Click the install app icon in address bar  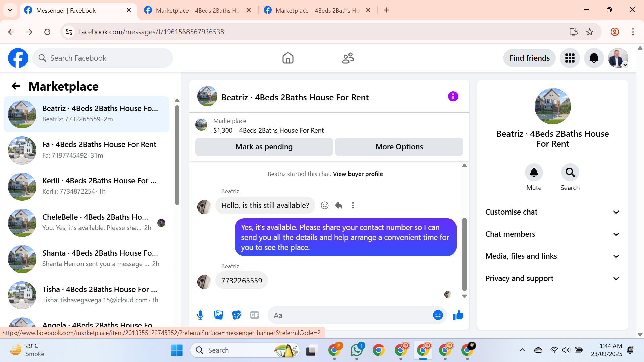(x=573, y=32)
